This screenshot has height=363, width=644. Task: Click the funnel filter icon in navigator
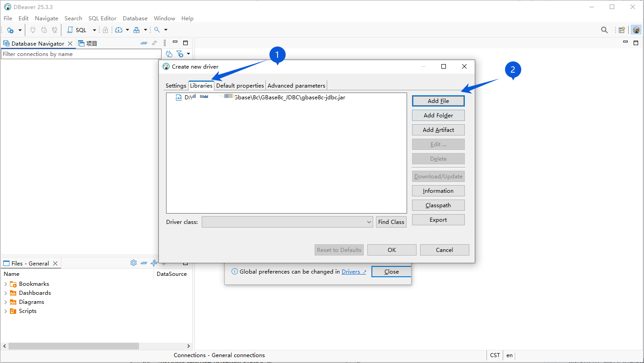(180, 54)
